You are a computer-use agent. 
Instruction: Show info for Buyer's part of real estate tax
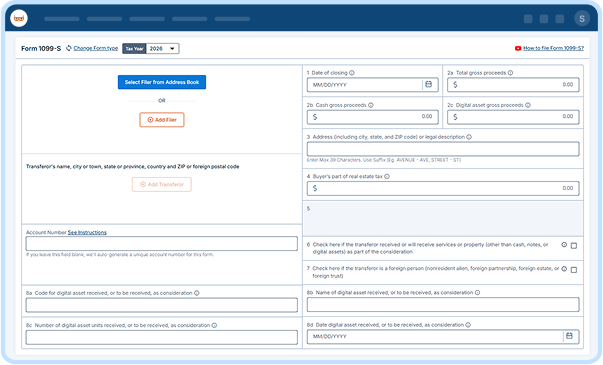[x=387, y=177]
